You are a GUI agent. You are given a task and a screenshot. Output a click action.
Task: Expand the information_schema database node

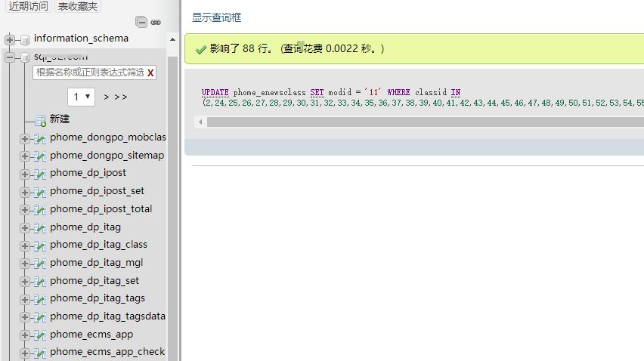(x=10, y=39)
